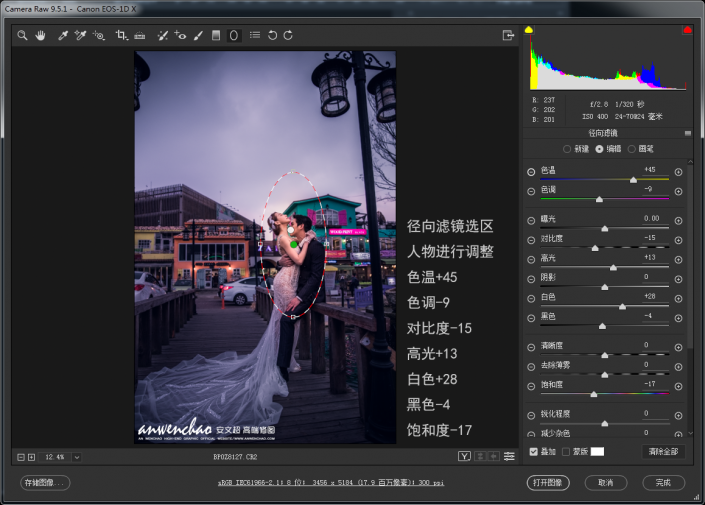The height and width of the screenshot is (505, 705).
Task: Increase 白色 with plus button
Action: click(678, 299)
